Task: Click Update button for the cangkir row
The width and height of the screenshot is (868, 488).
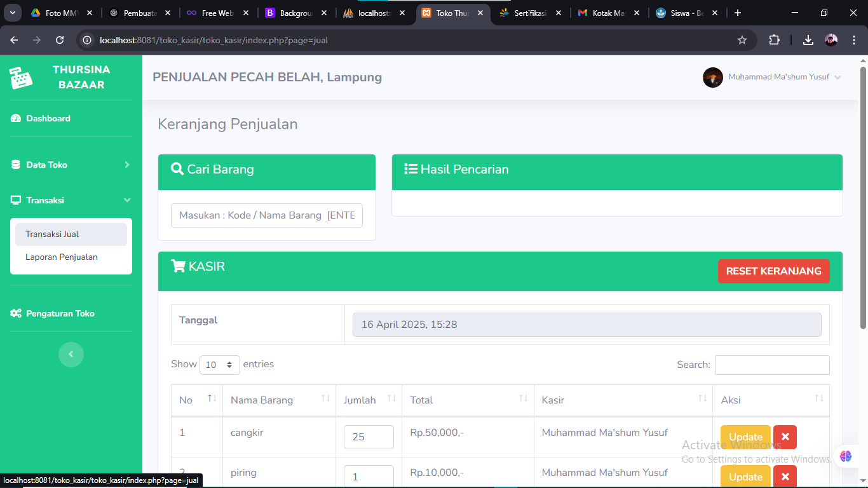Action: (745, 437)
